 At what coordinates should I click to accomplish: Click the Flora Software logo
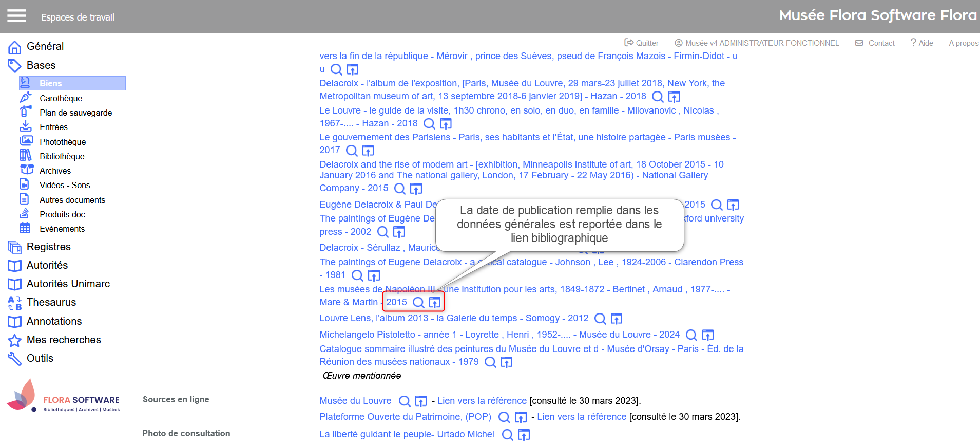(63, 396)
